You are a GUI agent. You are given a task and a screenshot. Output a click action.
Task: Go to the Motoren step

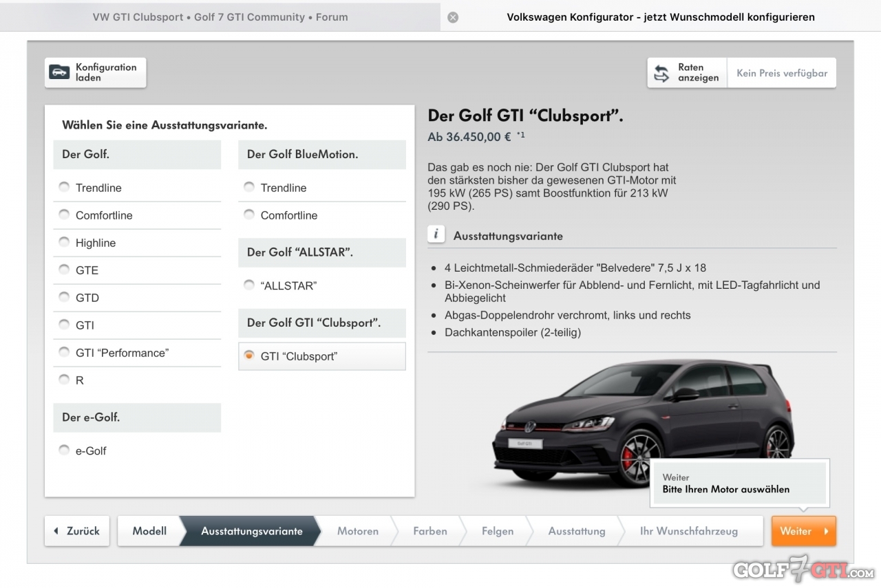(x=358, y=531)
